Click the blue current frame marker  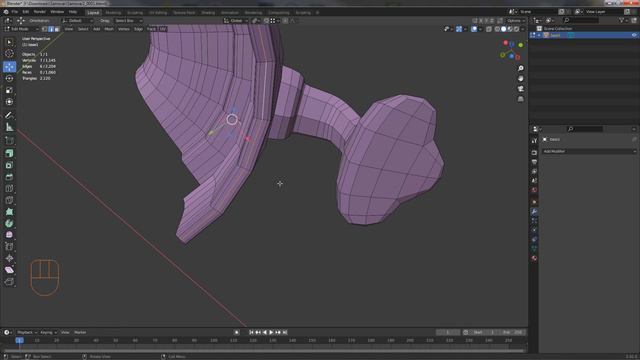tap(19, 340)
